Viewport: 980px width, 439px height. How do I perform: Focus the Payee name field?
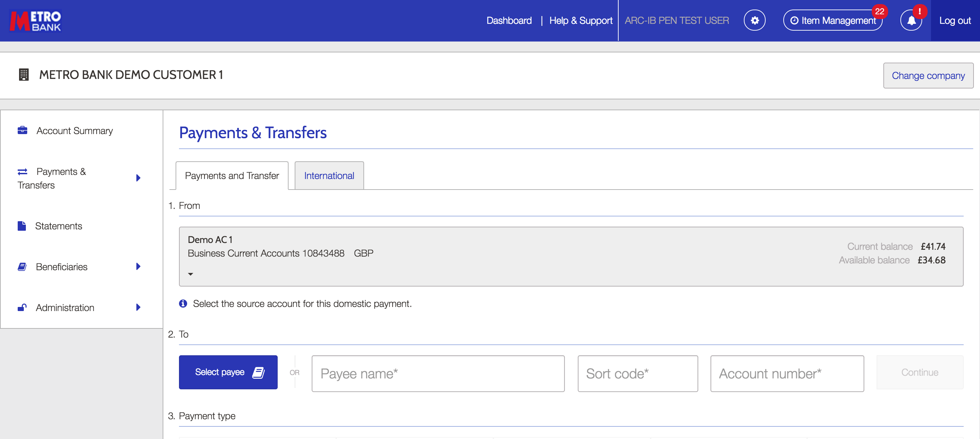[438, 374]
